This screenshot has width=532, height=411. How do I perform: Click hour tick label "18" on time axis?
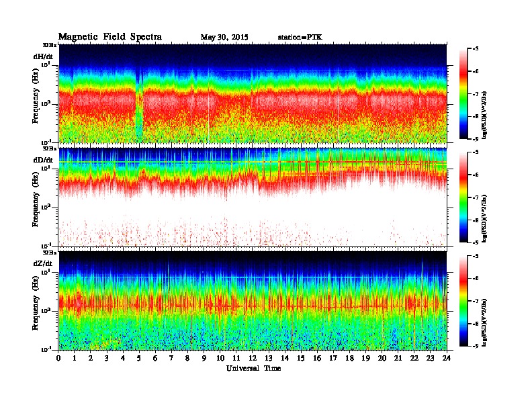pyautogui.click(x=349, y=359)
